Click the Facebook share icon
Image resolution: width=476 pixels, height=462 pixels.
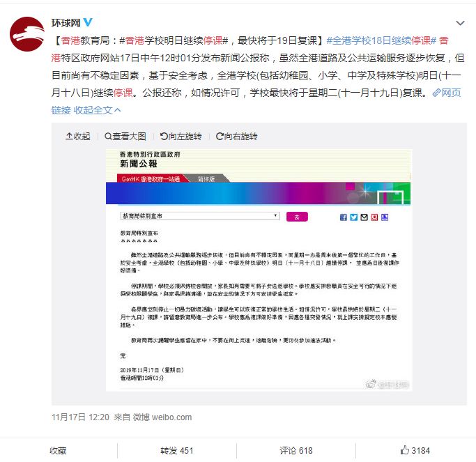[344, 217]
